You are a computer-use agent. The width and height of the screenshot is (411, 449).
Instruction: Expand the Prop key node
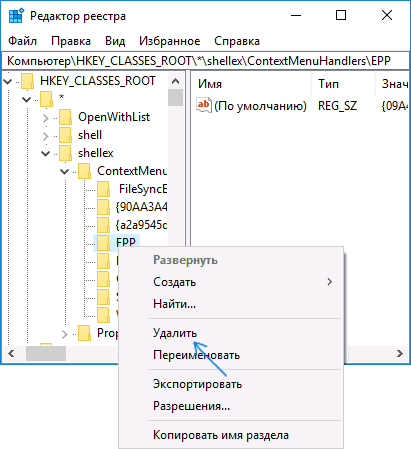[64, 334]
